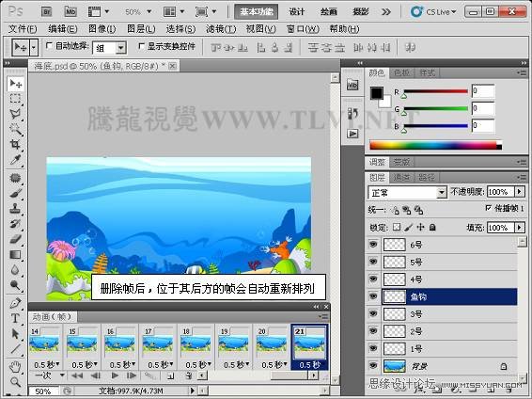Select the Line tool
532x399 pixels.
click(16, 349)
